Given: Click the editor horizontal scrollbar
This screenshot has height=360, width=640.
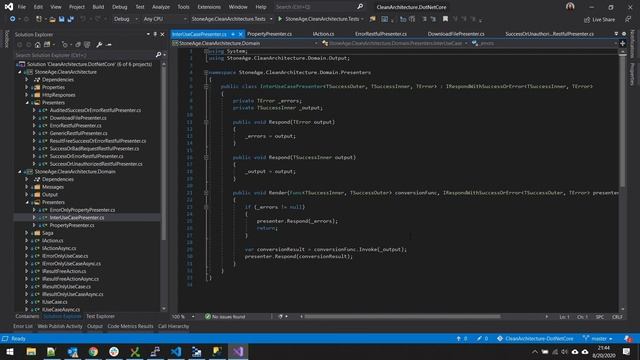Looking at the screenshot, I should (402, 316).
